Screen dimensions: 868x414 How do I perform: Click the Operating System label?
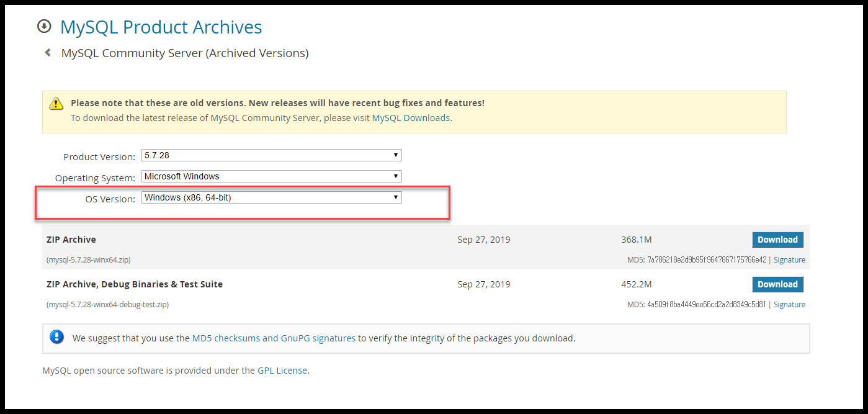[x=95, y=178]
